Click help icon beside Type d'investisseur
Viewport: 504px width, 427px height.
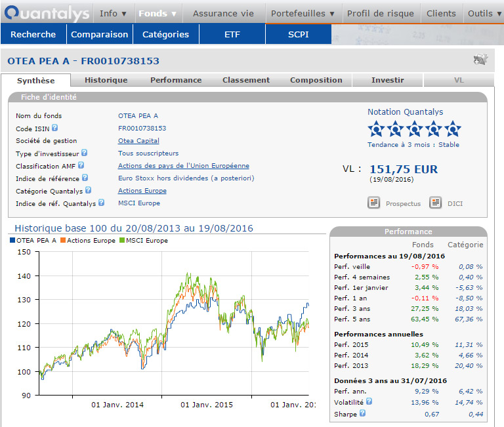pyautogui.click(x=84, y=153)
